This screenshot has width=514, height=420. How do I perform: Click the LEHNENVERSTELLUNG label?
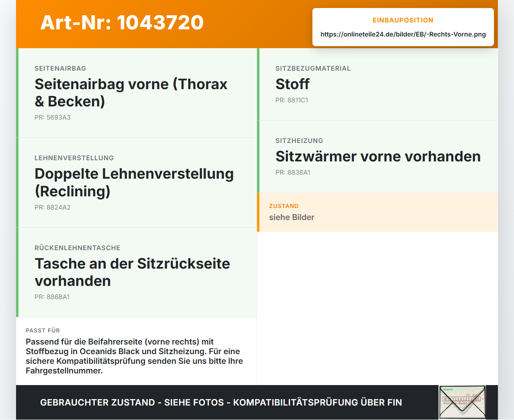74,158
